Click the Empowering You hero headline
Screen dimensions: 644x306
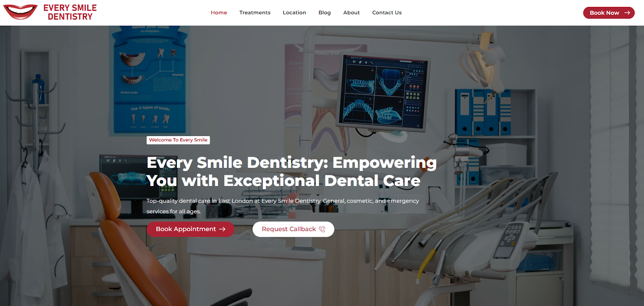291,172
